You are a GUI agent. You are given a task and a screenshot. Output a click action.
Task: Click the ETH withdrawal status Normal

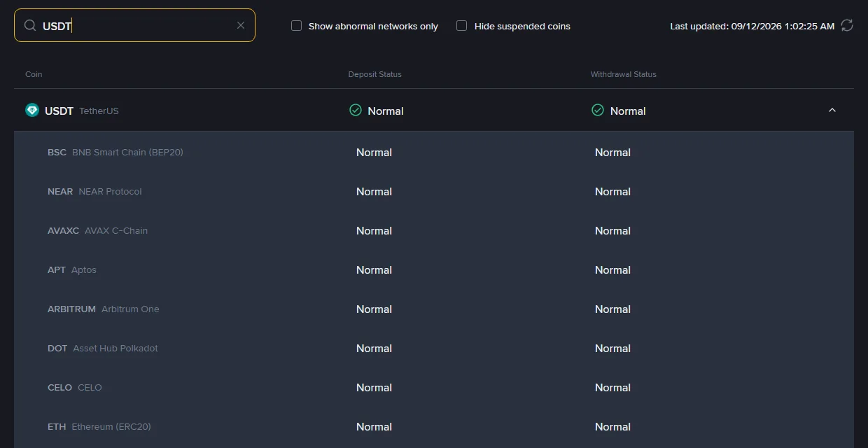pos(612,426)
